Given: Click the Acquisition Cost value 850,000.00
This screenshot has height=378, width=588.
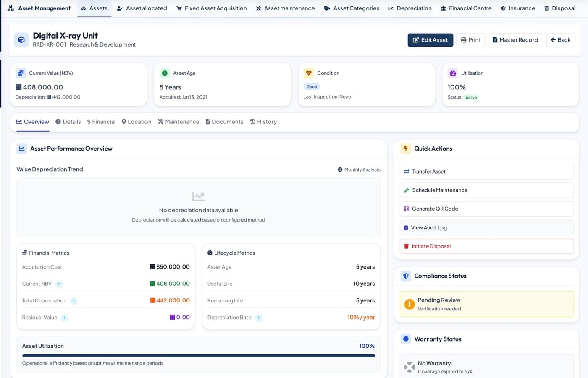Looking at the screenshot, I should click(170, 267).
